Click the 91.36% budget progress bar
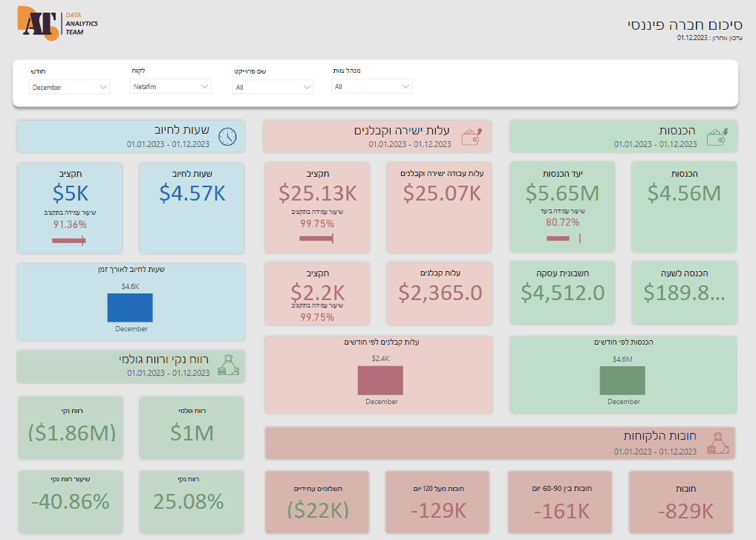This screenshot has height=540, width=756. 69,240
